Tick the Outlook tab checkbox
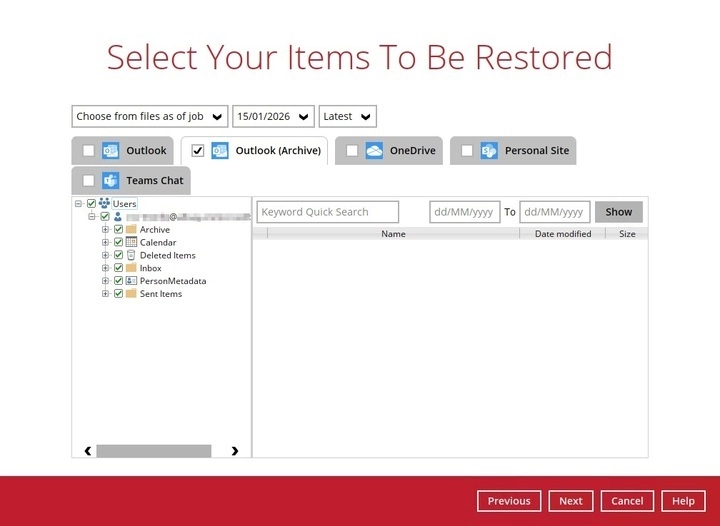The width and height of the screenshot is (720, 526). tap(89, 151)
